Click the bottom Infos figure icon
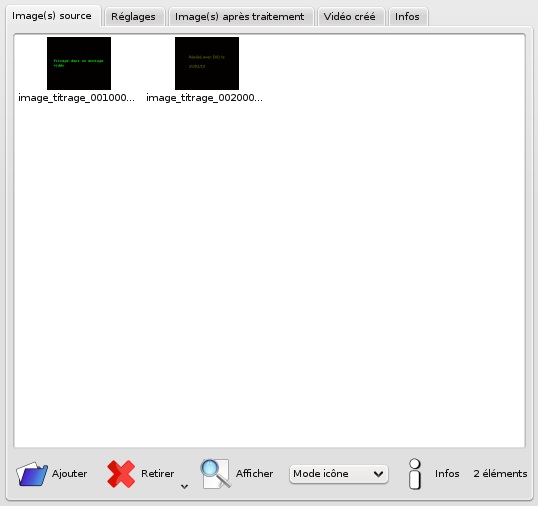This screenshot has height=506, width=538. click(x=415, y=474)
